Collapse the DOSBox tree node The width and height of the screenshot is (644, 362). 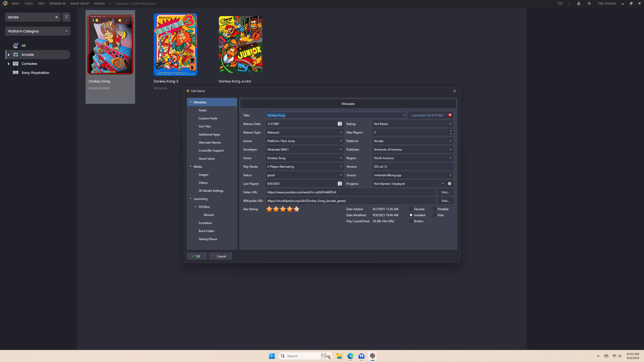195,207
